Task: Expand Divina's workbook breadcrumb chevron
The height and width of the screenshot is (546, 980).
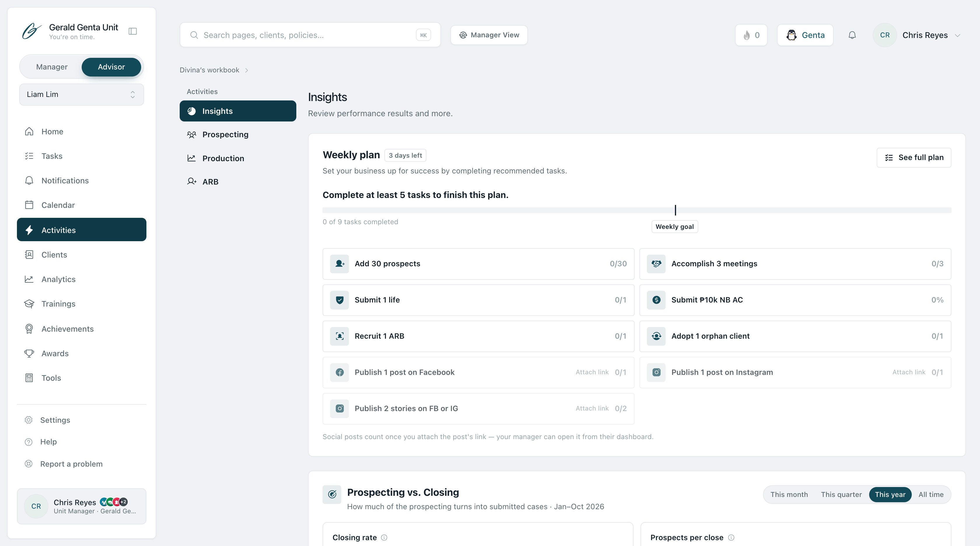Action: click(x=246, y=70)
